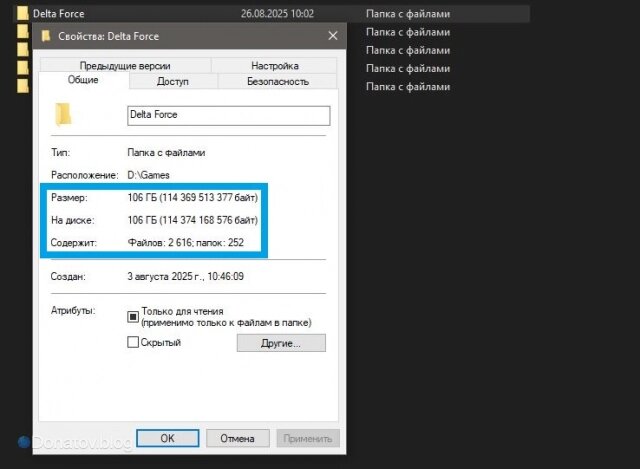Open the 'Безопасность' tab

[278, 81]
